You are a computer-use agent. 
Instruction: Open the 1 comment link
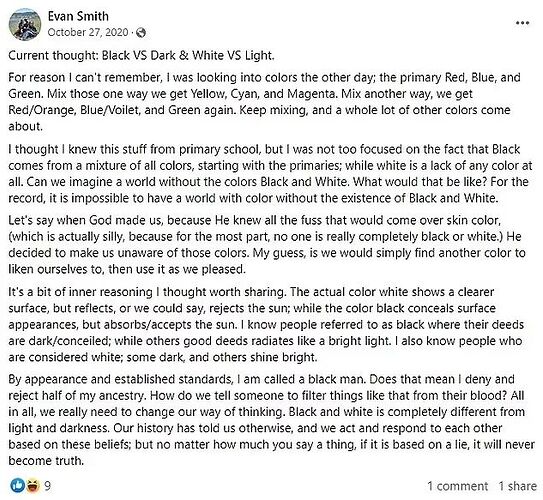(457, 486)
